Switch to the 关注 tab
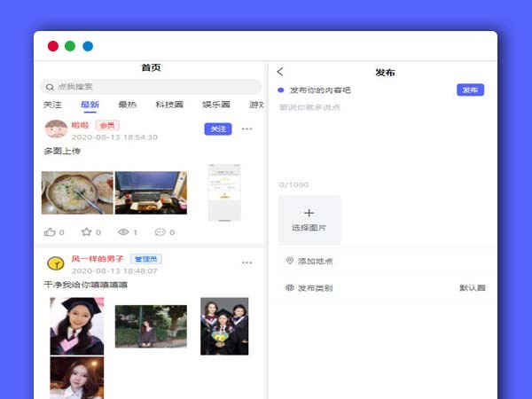 (x=52, y=105)
